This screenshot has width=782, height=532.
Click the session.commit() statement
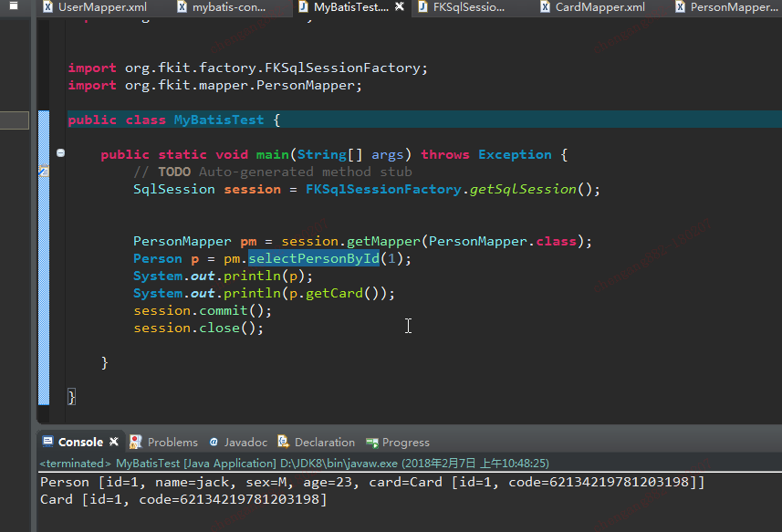click(203, 310)
